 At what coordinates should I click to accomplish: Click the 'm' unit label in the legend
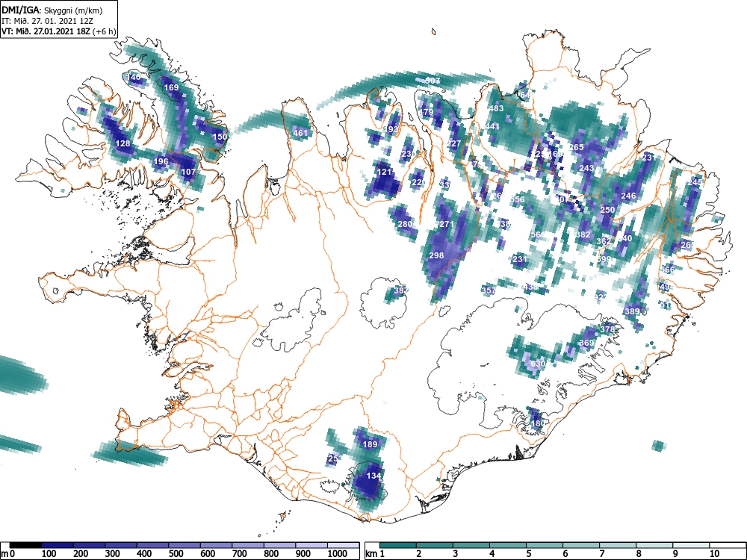(4, 554)
